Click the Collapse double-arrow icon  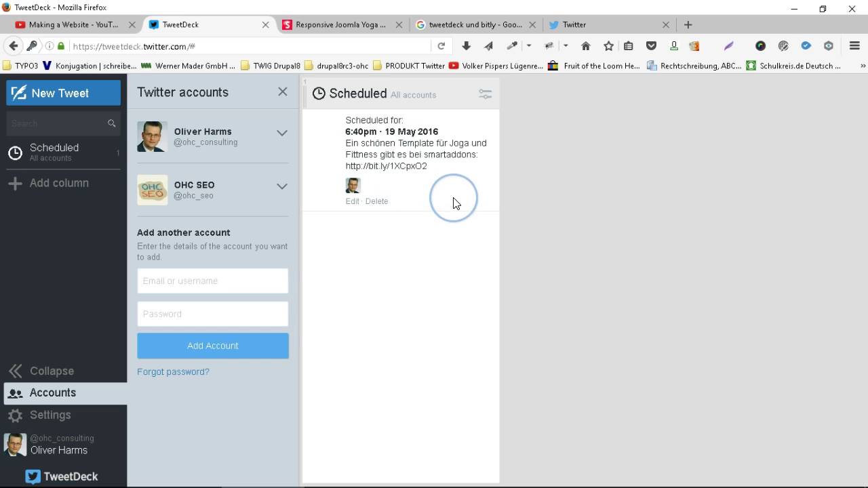click(15, 371)
